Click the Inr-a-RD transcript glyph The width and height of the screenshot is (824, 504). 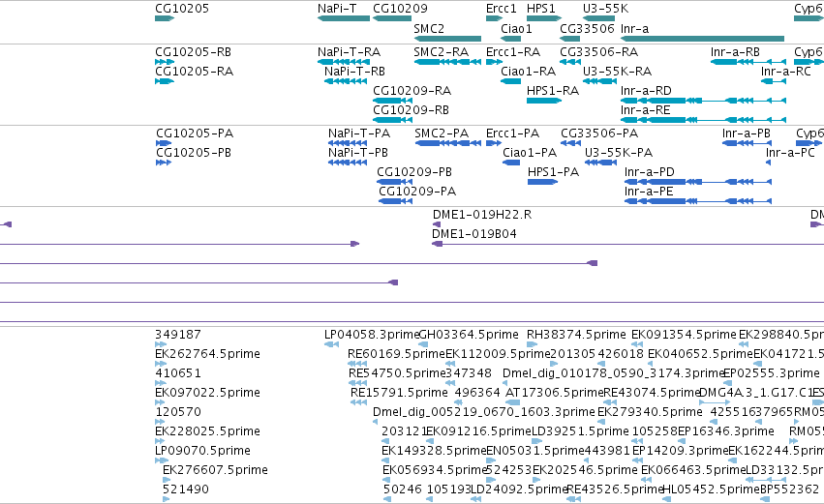(x=703, y=101)
